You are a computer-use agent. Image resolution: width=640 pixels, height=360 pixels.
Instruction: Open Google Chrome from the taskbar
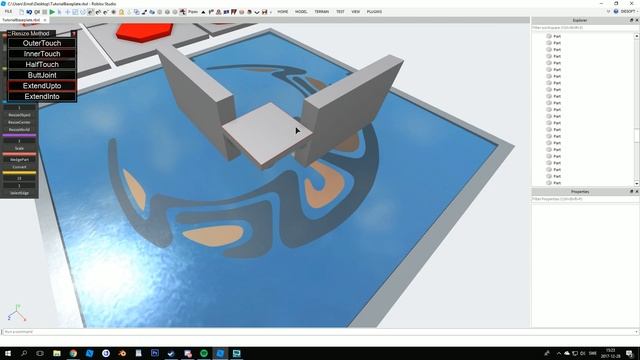coord(73,353)
